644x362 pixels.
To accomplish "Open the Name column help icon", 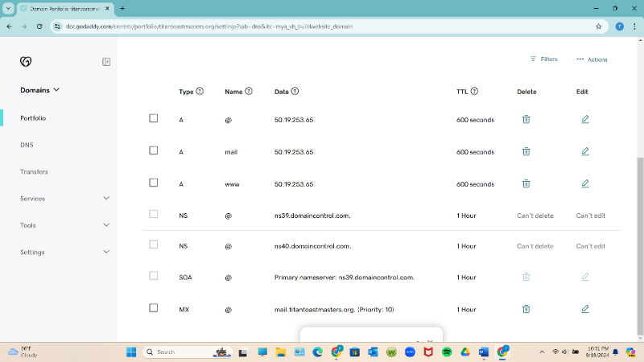I will click(249, 91).
